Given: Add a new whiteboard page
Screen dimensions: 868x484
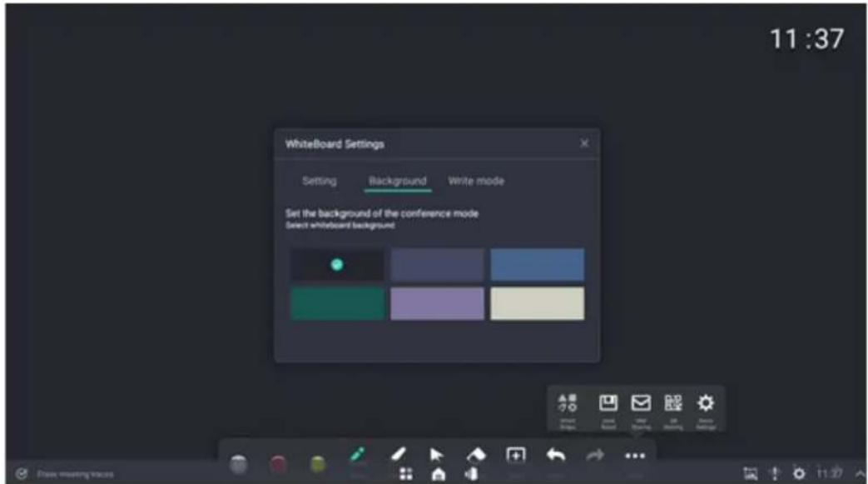Looking at the screenshot, I should 516,456.
